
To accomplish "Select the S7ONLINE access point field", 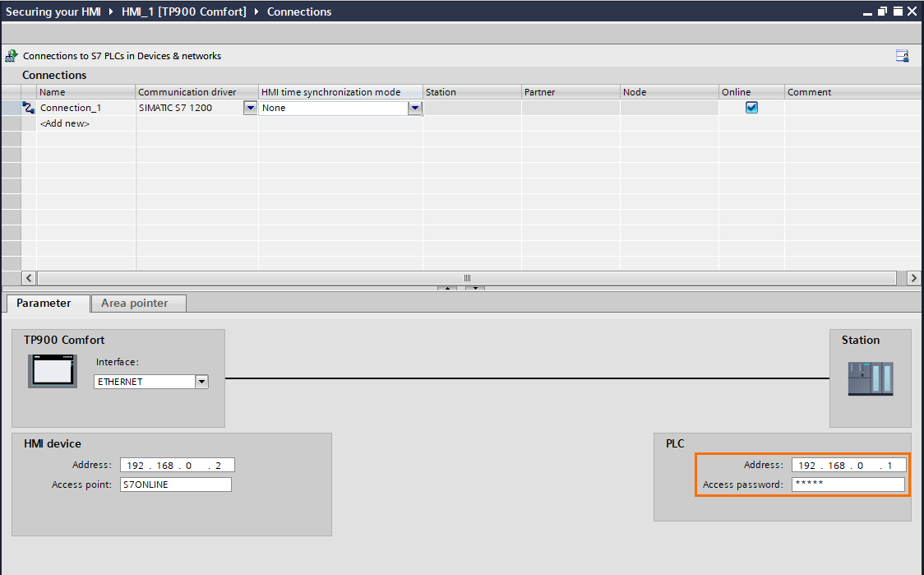I will click(x=175, y=484).
